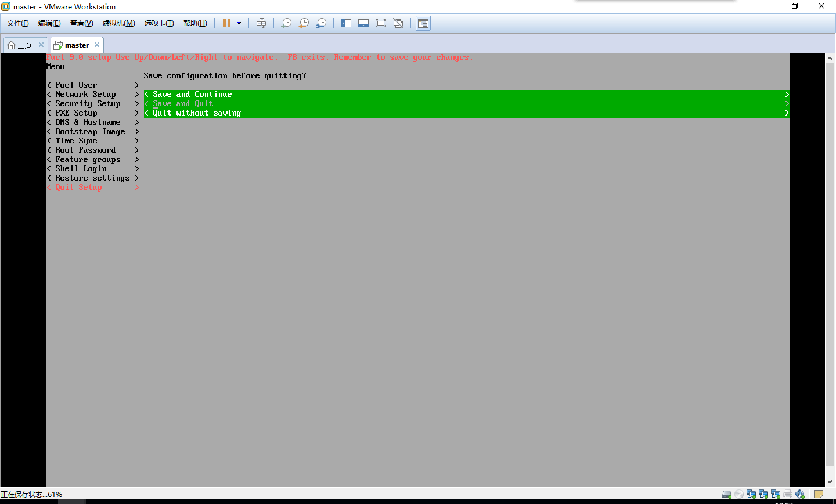Toggle the library sidebar panel icon
This screenshot has width=836, height=504.
(x=346, y=23)
